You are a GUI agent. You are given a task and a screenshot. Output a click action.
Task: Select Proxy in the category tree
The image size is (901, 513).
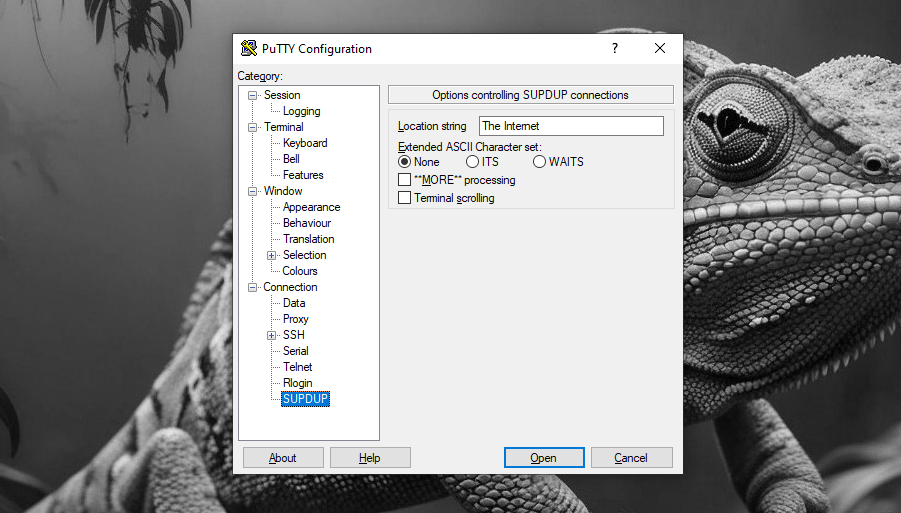click(x=296, y=319)
